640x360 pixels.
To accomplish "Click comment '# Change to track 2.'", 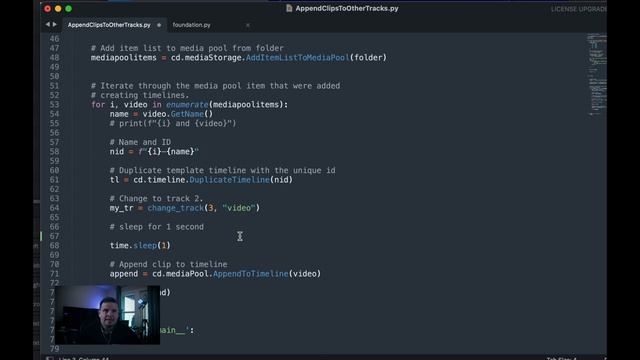I will [x=156, y=198].
